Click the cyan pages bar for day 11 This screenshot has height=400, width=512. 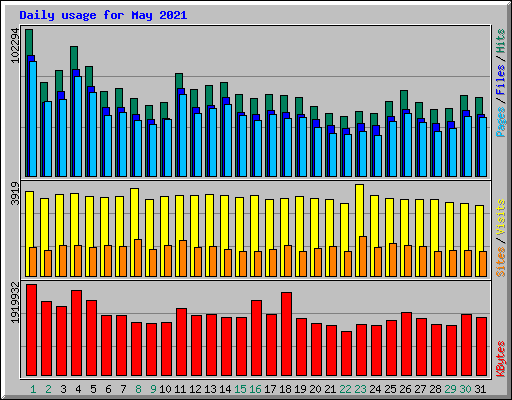click(x=183, y=135)
